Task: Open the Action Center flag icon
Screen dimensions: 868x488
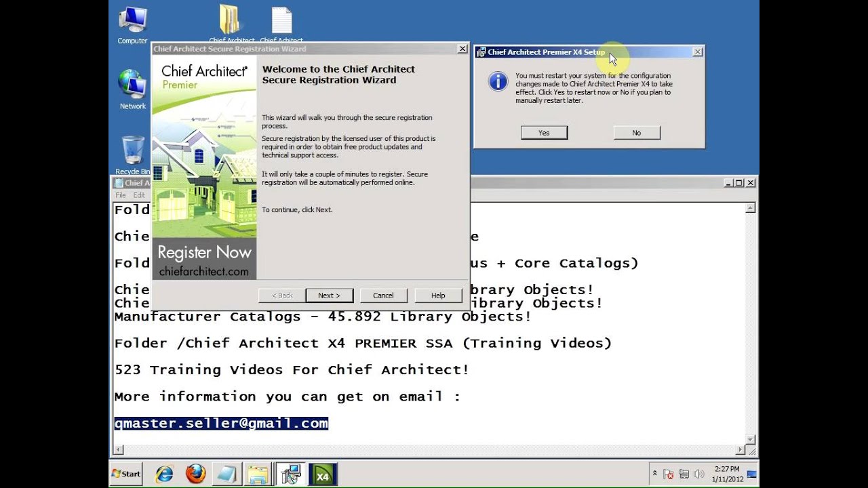Action: 668,474
